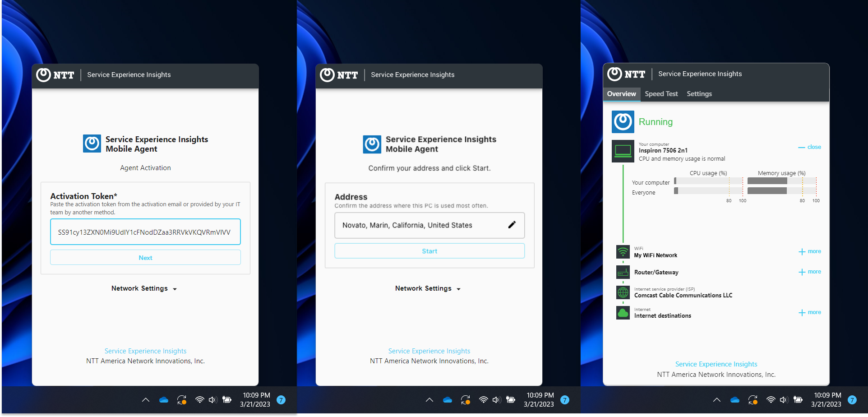The height and width of the screenshot is (417, 868).
Task: Open the Settings tab
Action: pyautogui.click(x=699, y=94)
